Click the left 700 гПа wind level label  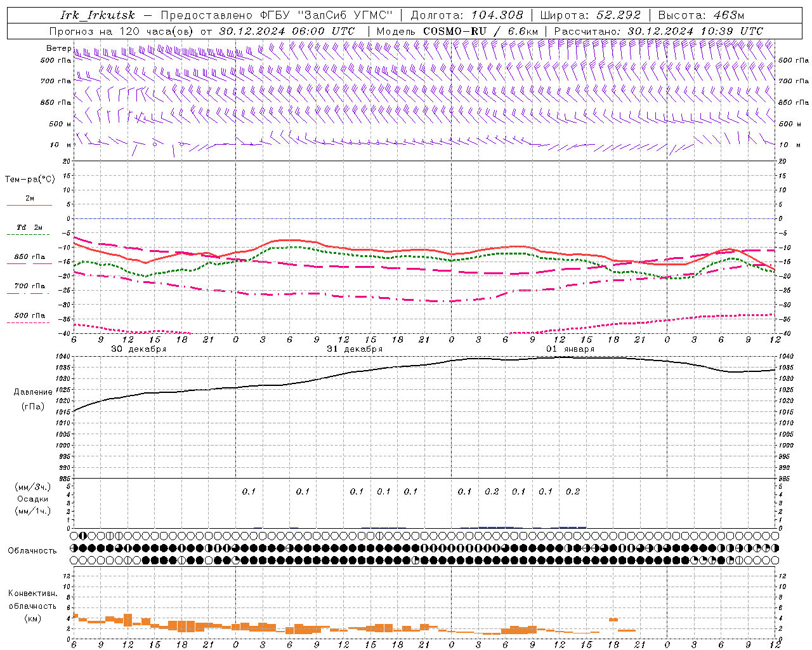coord(56,81)
